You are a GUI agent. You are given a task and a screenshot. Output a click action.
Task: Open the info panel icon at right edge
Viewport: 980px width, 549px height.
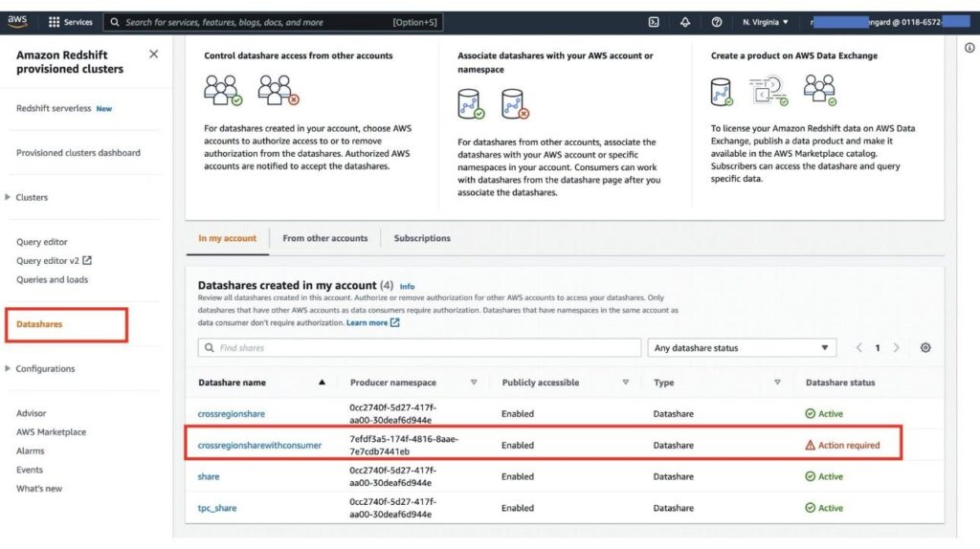(969, 48)
